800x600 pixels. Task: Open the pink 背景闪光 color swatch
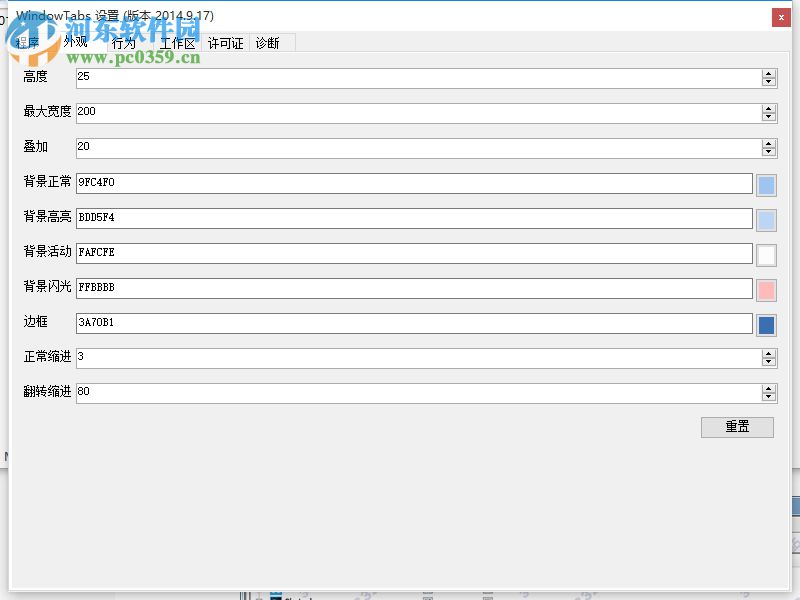coord(766,289)
